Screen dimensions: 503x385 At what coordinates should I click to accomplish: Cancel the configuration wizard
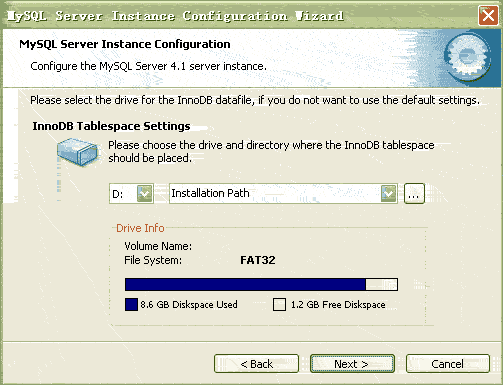pos(448,364)
